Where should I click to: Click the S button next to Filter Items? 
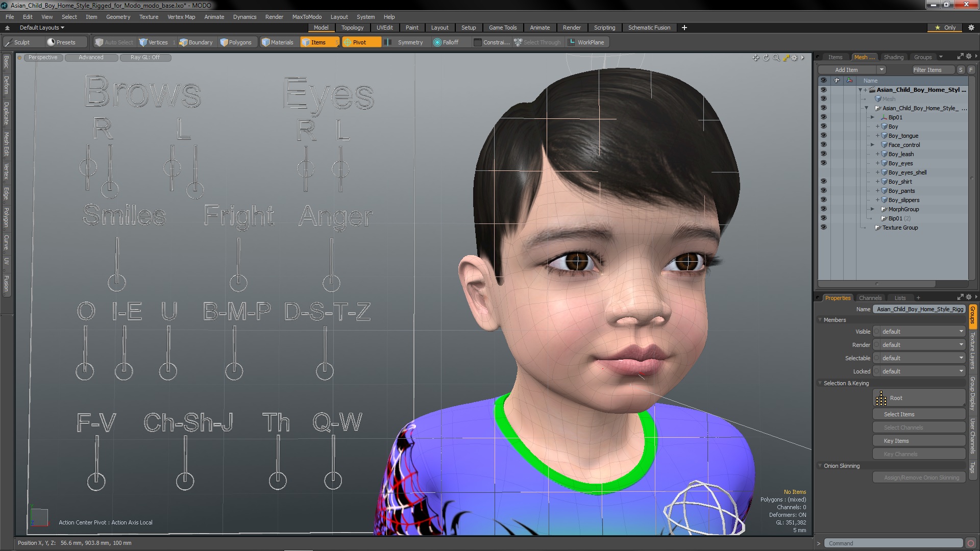click(x=961, y=70)
